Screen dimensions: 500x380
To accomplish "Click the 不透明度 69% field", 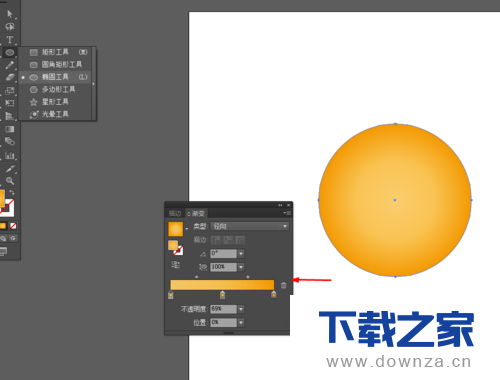I will pos(224,309).
